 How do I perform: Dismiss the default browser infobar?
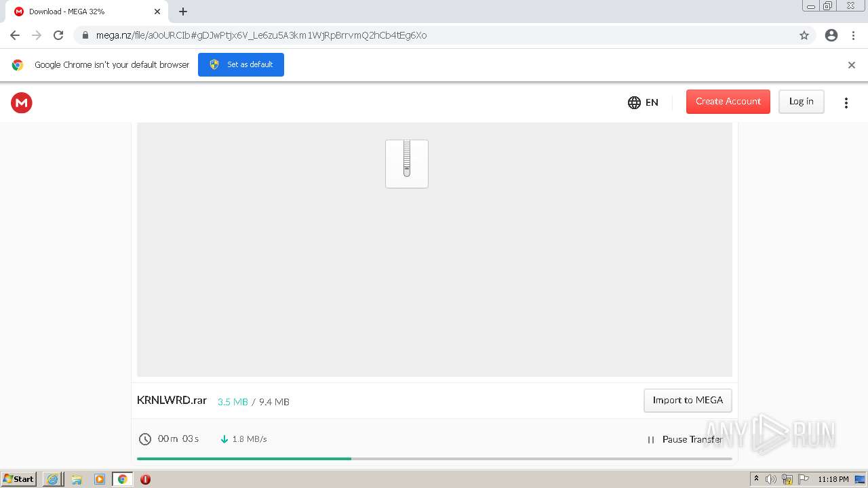pos(852,65)
